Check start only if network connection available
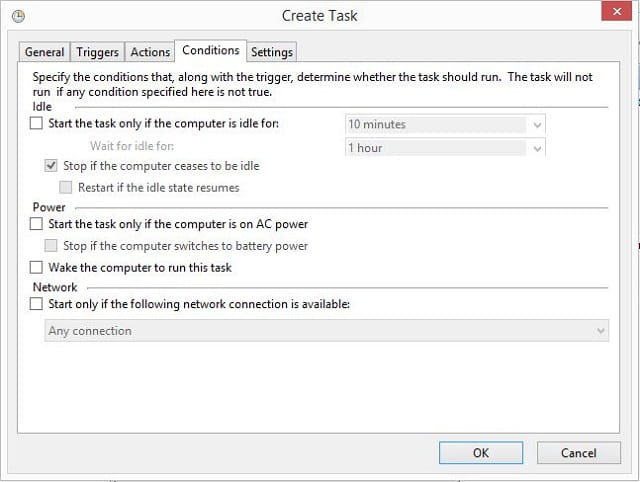 (x=36, y=304)
